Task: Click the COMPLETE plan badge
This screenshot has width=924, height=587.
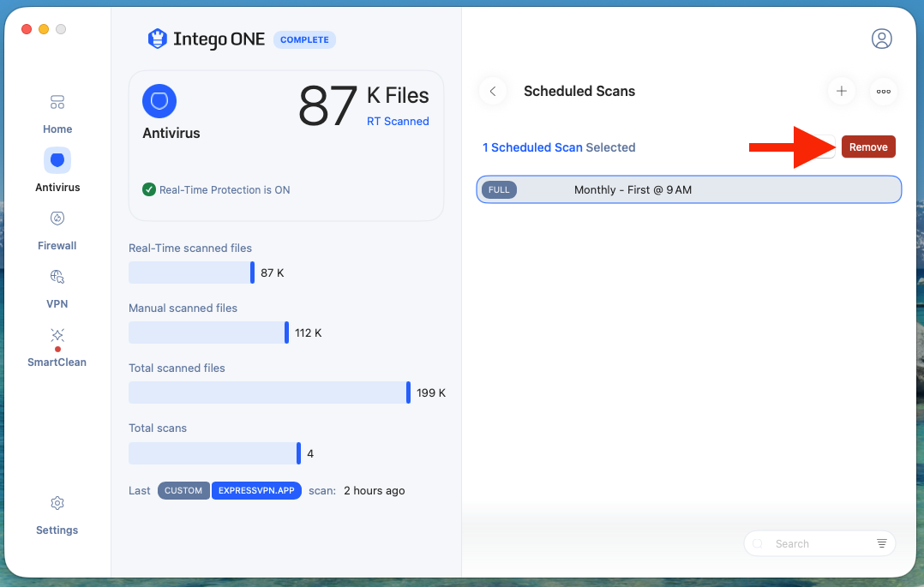Action: coord(304,39)
